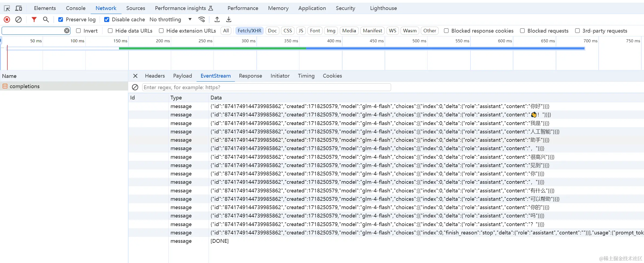Toggle Preserve log checkbox
Screen dimensions: 644x263
click(61, 19)
